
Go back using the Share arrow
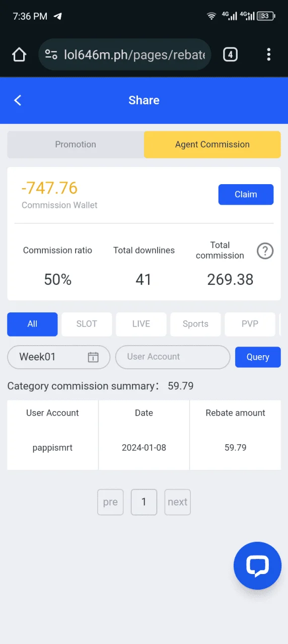coord(18,100)
